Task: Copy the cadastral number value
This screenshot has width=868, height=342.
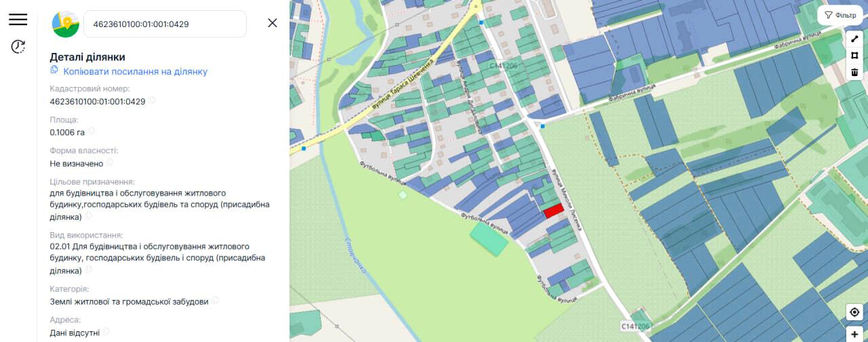Action: click(153, 101)
